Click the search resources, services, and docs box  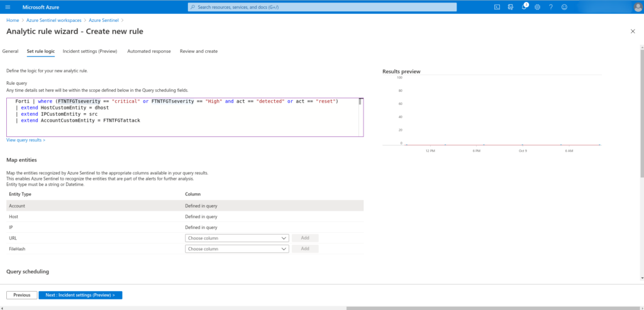point(322,7)
